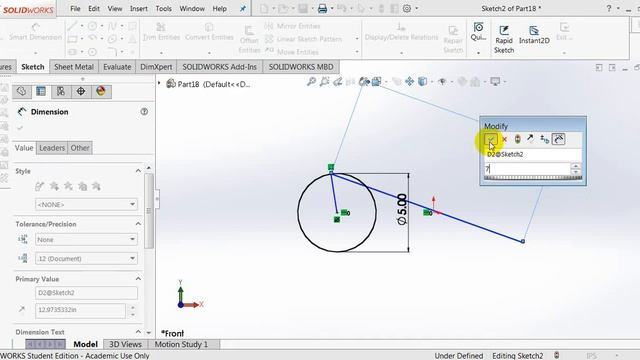Click the Print icon in top toolbar

coord(322,9)
